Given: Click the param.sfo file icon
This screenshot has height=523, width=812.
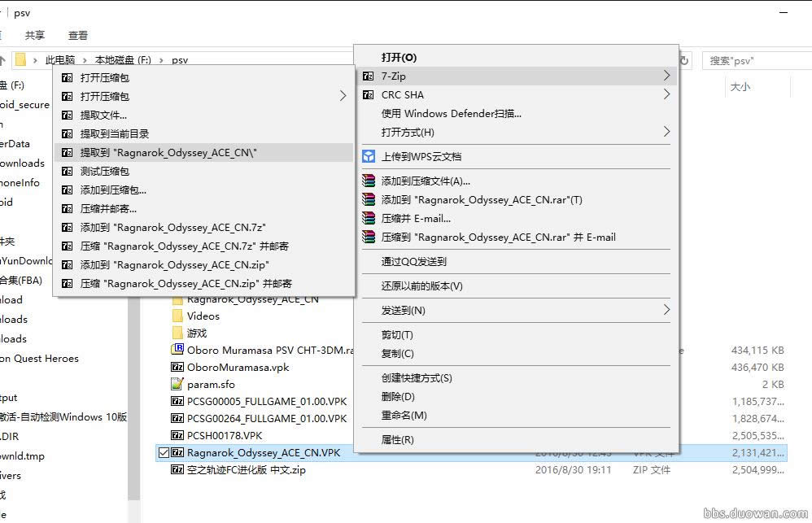Looking at the screenshot, I should pos(177,385).
